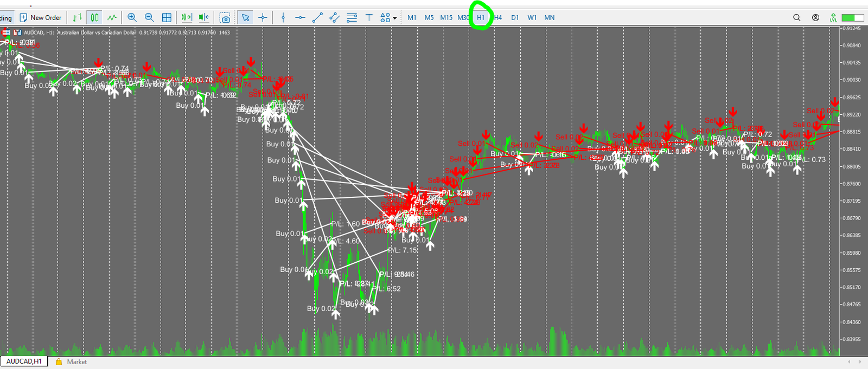
Task: Select the AUDCAD,H1 chart tab
Action: pos(24,361)
